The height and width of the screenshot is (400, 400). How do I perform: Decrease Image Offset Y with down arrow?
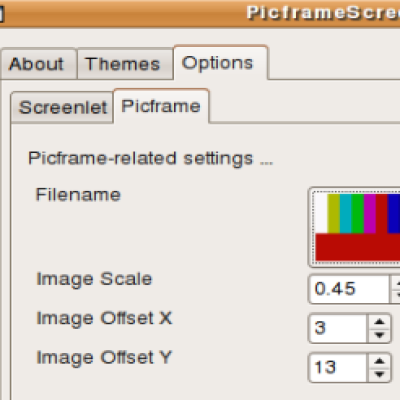pyautogui.click(x=379, y=374)
